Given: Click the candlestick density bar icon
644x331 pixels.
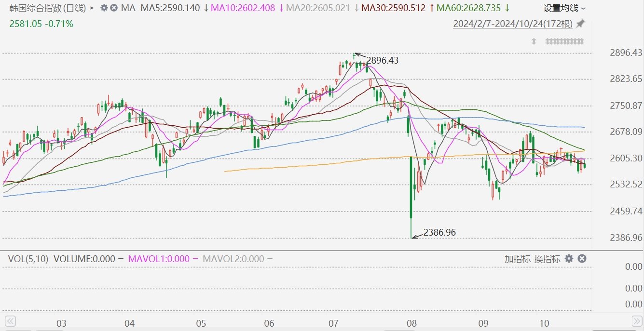Looking at the screenshot, I should pyautogui.click(x=564, y=41).
